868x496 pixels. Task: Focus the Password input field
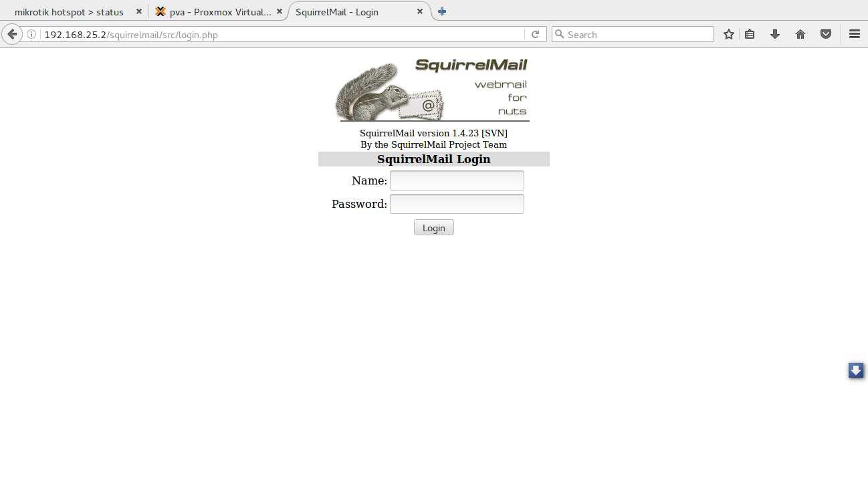[x=457, y=204]
